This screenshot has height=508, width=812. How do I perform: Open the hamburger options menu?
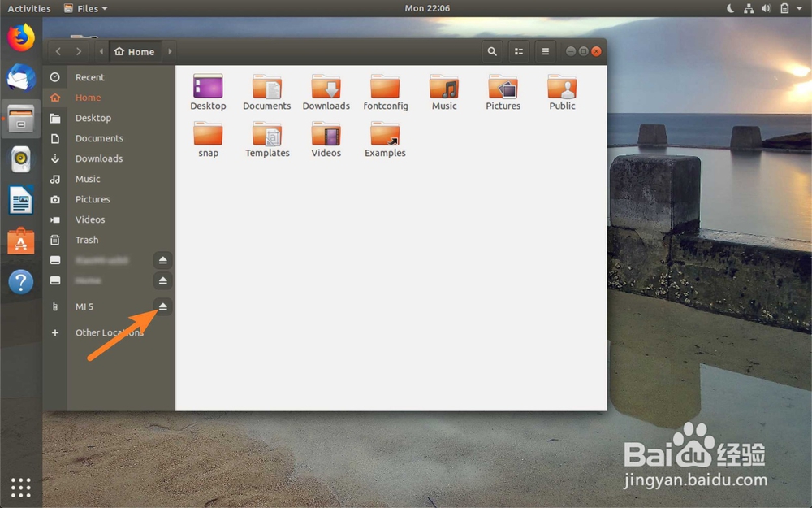point(545,50)
